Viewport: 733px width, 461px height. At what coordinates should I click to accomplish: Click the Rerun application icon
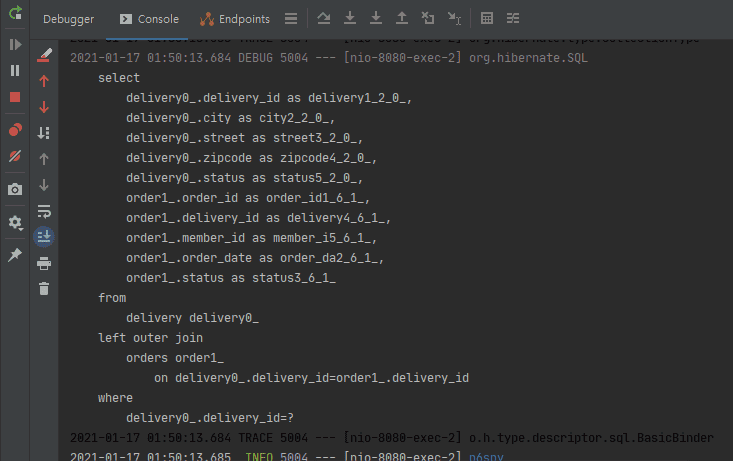point(15,13)
